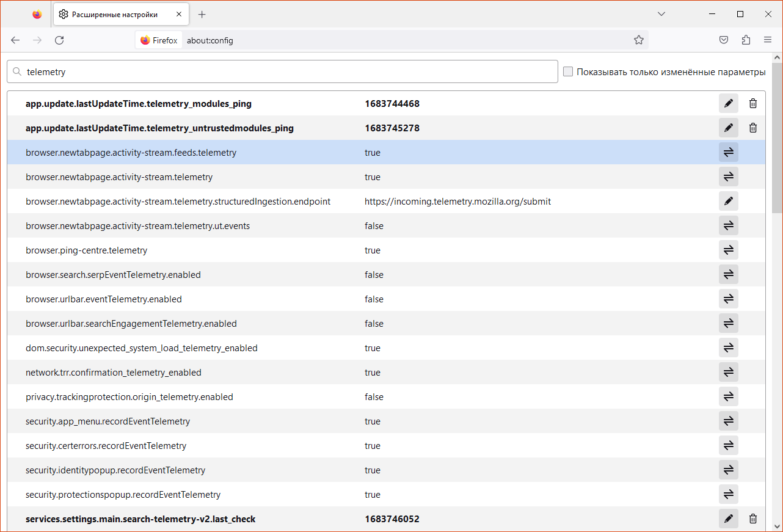783x532 pixels.
Task: Edit the structuredIngestion.endpoint URL value
Action: pyautogui.click(x=728, y=202)
